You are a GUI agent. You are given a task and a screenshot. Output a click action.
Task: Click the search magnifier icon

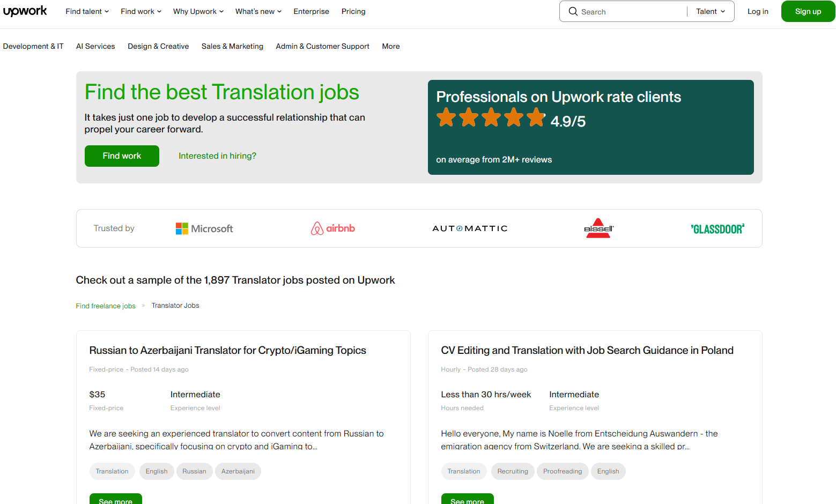pos(573,11)
